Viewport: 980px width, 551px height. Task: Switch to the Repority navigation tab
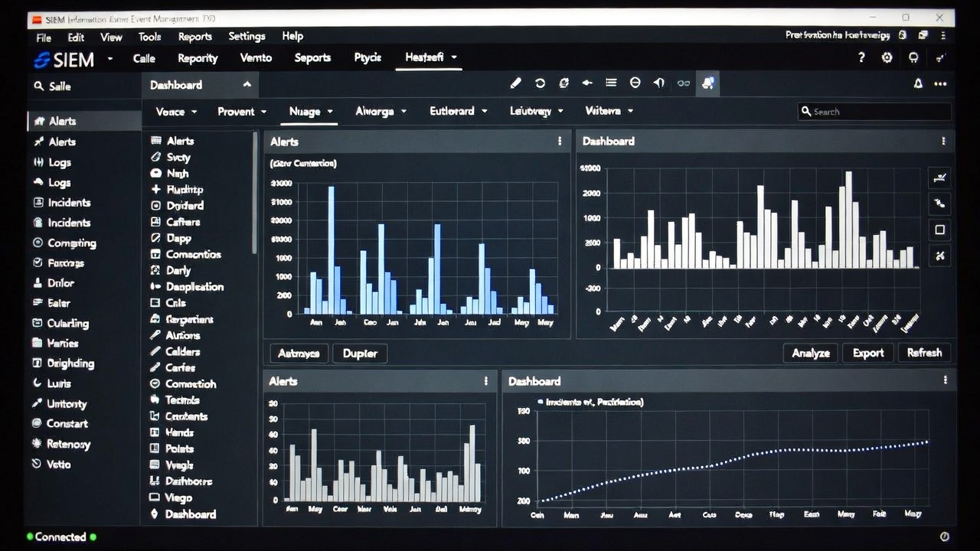point(198,58)
